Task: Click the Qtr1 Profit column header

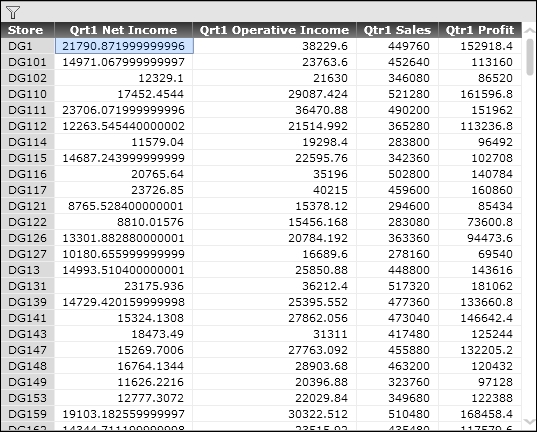Action: (x=480, y=30)
